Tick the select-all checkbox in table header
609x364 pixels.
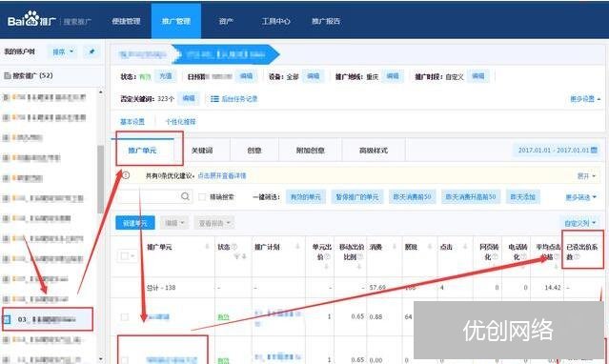[124, 255]
